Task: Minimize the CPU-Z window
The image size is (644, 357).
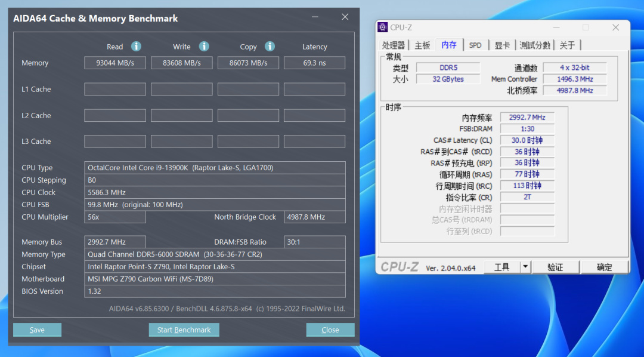Action: 556,27
